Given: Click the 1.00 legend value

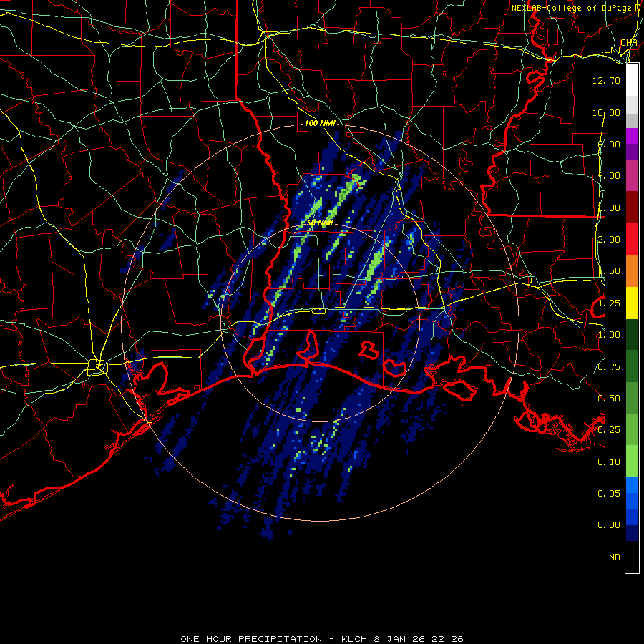Looking at the screenshot, I should 609,335.
